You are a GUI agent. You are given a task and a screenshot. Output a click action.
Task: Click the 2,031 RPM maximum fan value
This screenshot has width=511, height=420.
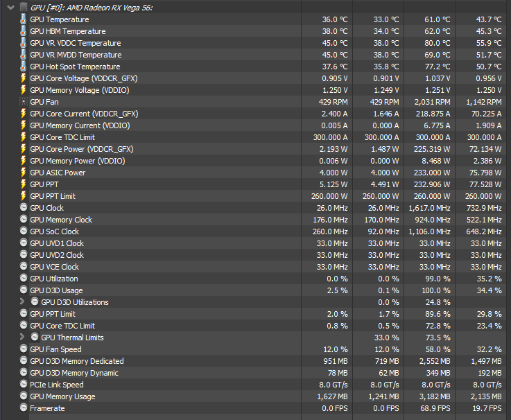tap(432, 102)
